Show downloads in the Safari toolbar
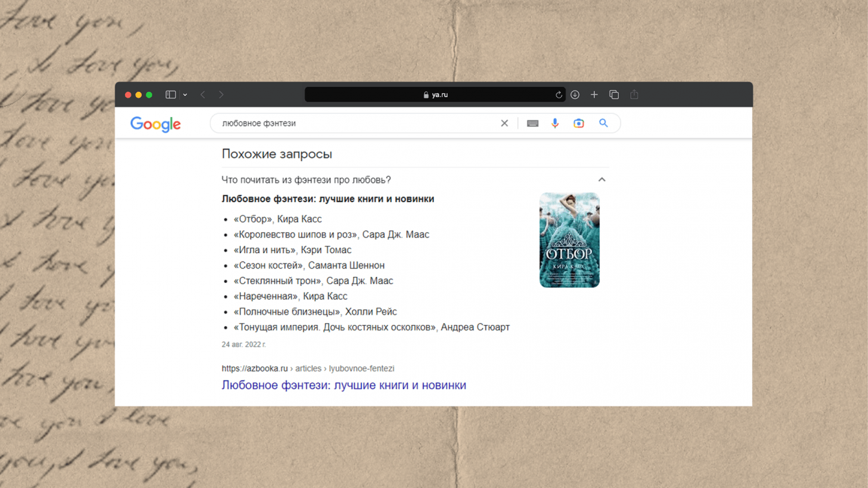 coord(575,94)
